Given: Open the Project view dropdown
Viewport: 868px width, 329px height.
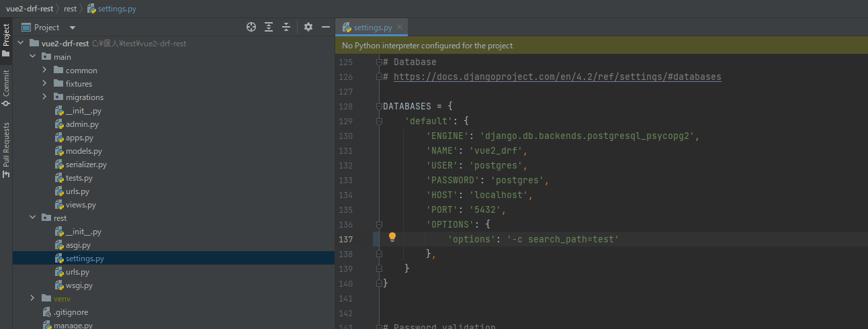Looking at the screenshot, I should (73, 28).
